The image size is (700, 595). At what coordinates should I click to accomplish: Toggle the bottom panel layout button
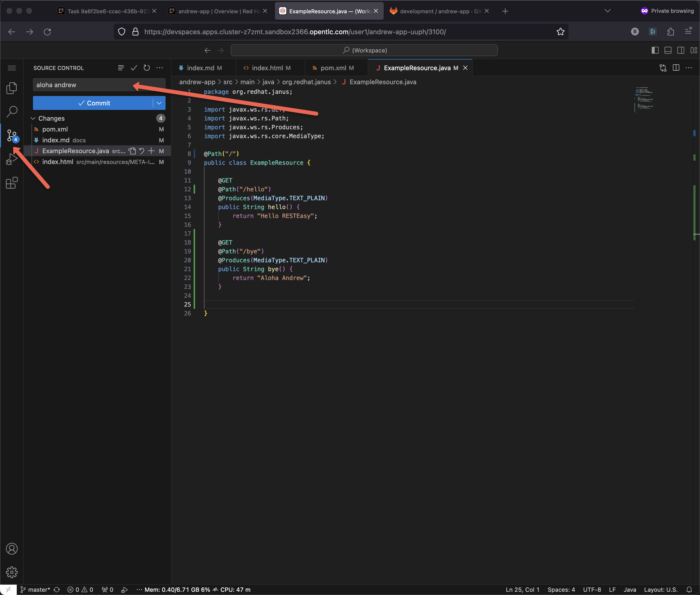click(668, 50)
